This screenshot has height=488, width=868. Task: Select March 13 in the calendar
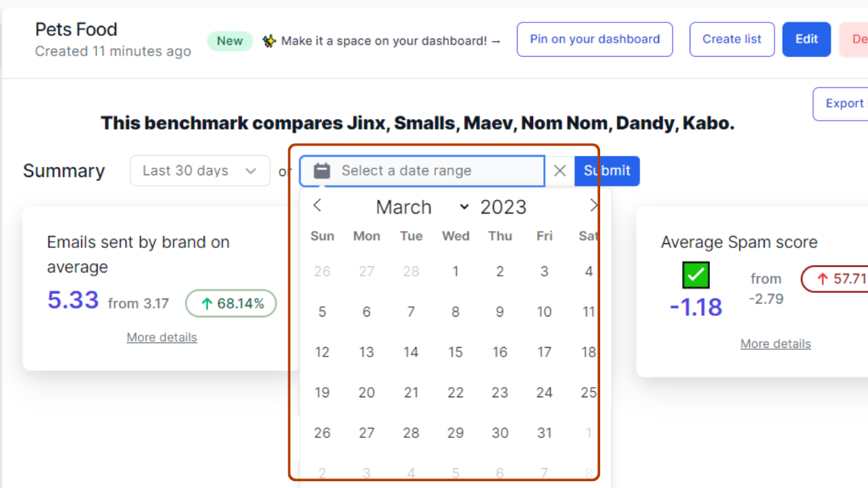[x=367, y=352]
